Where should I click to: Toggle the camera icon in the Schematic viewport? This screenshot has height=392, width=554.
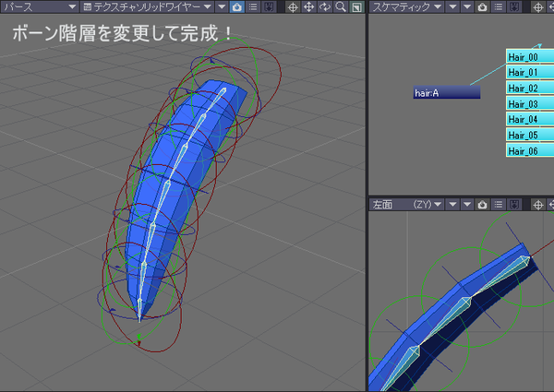click(x=483, y=7)
